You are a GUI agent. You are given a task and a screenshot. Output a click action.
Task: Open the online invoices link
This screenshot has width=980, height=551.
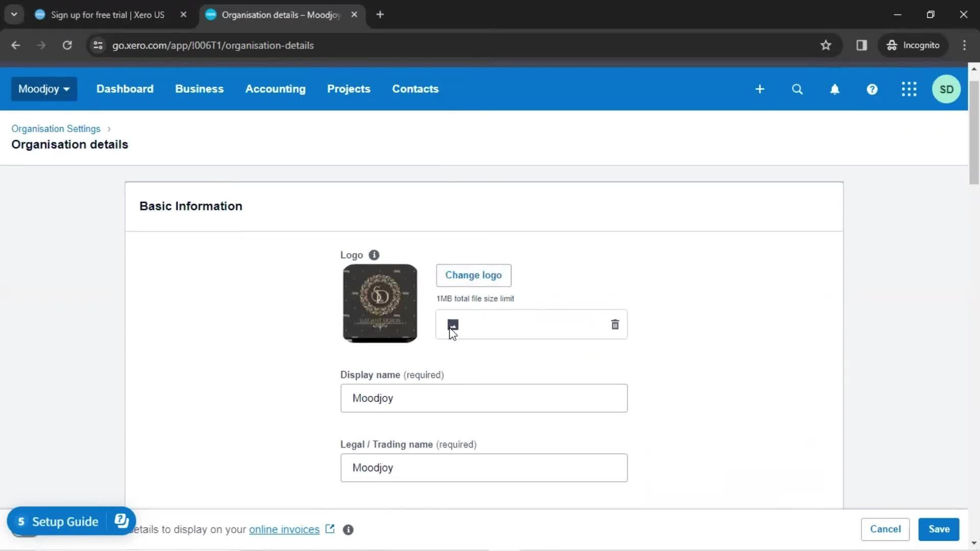coord(284,530)
